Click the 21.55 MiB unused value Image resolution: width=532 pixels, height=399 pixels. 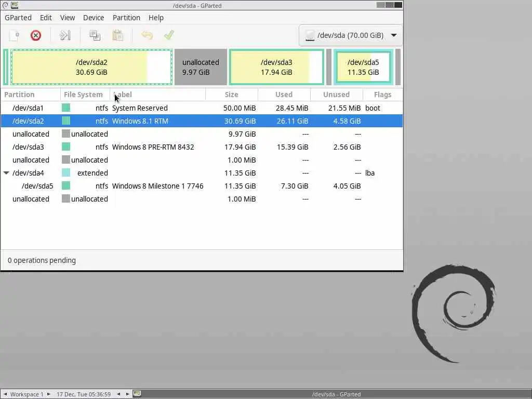[344, 108]
